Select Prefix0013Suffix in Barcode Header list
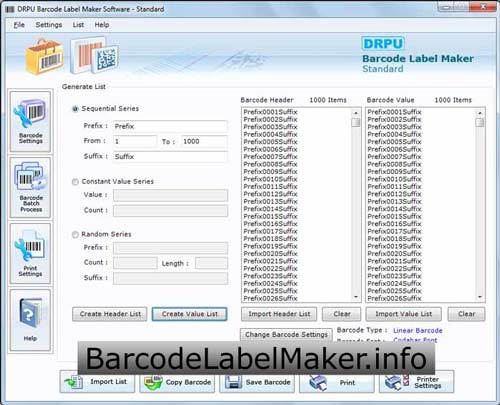The height and width of the screenshot is (405, 500). tap(270, 201)
